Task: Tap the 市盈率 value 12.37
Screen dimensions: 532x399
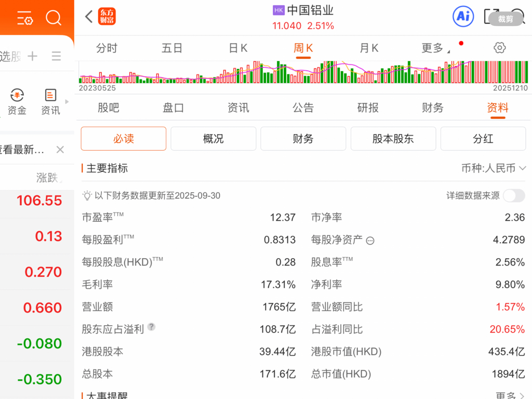Action: click(x=283, y=217)
